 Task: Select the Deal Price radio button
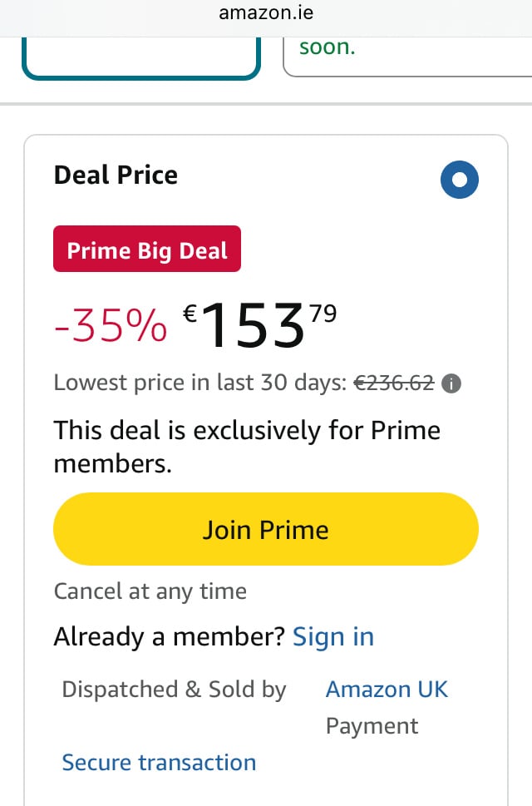tap(460, 179)
